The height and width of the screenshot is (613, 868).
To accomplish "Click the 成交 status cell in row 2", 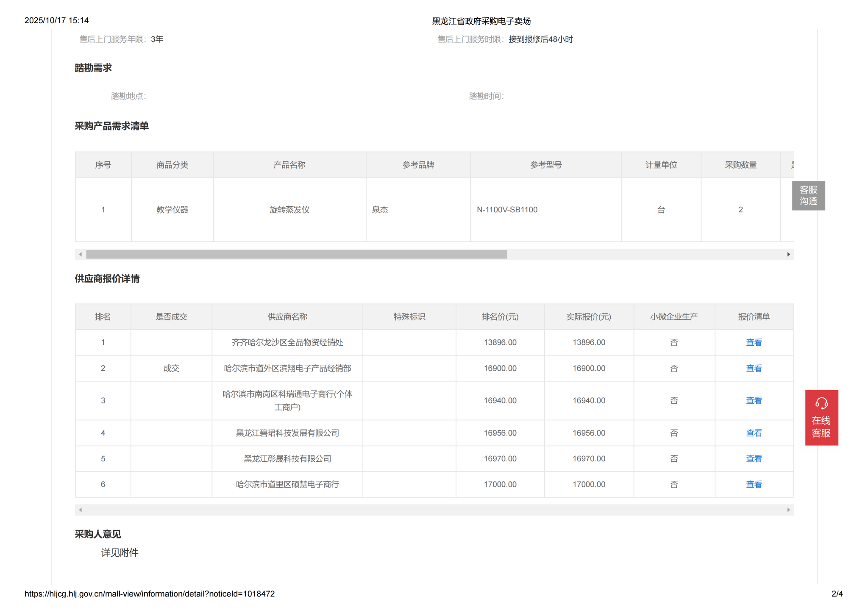I will [171, 368].
